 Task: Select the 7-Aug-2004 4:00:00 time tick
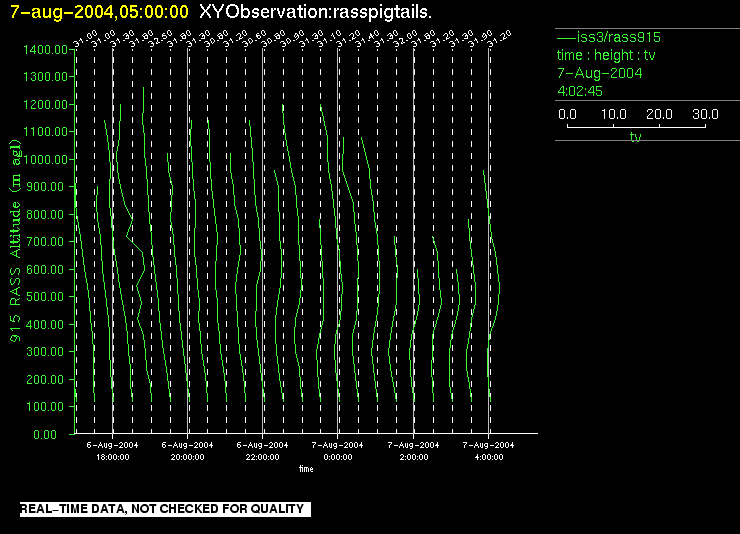click(489, 450)
